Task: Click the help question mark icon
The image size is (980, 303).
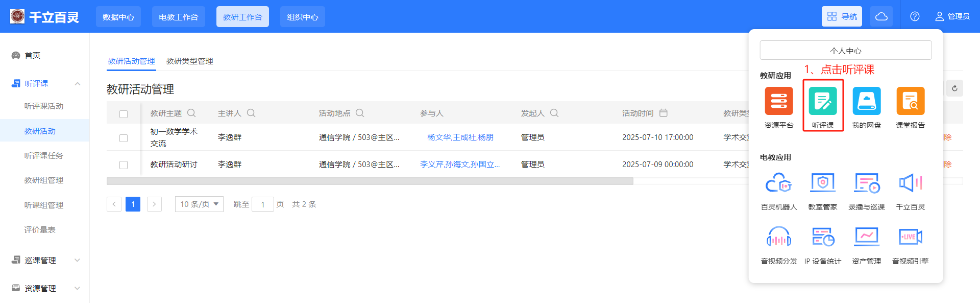Action: click(915, 16)
